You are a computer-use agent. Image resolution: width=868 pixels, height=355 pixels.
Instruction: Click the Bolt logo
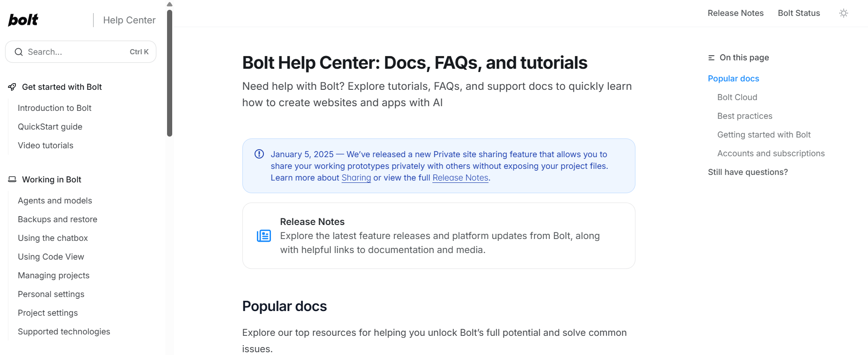(23, 20)
